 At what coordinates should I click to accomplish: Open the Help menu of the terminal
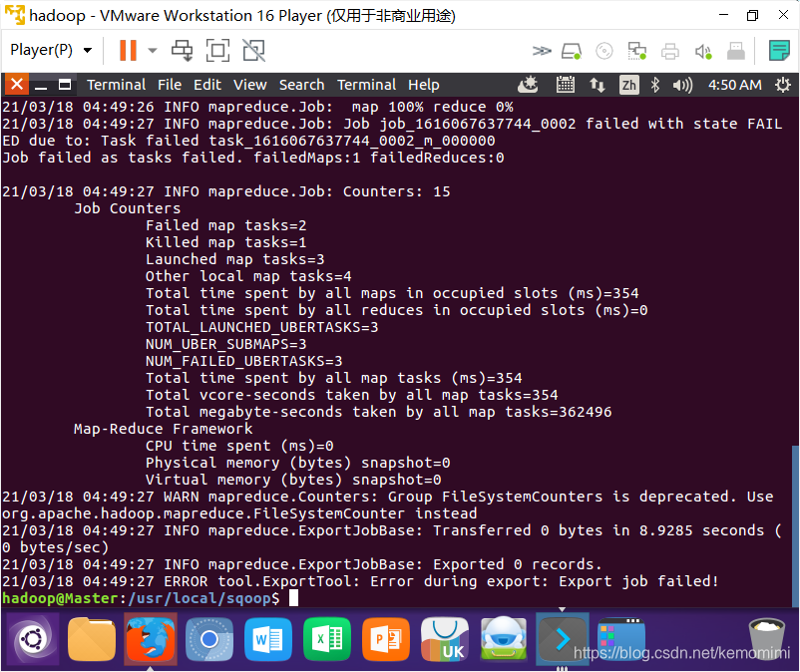[423, 85]
